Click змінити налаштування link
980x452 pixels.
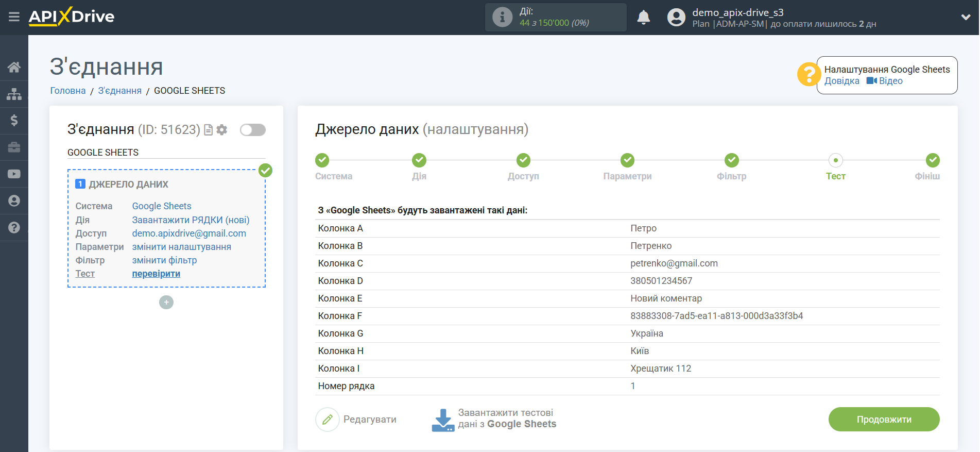[182, 247]
